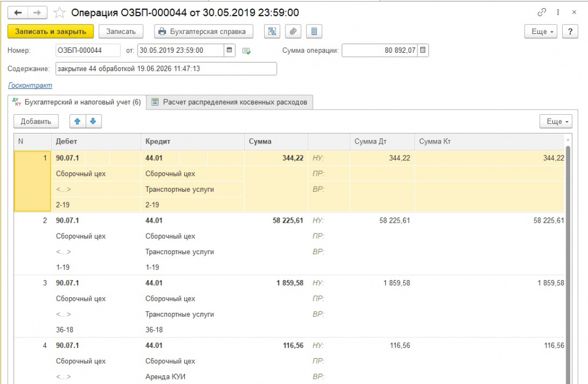Go forward with the right arrow button

point(37,13)
